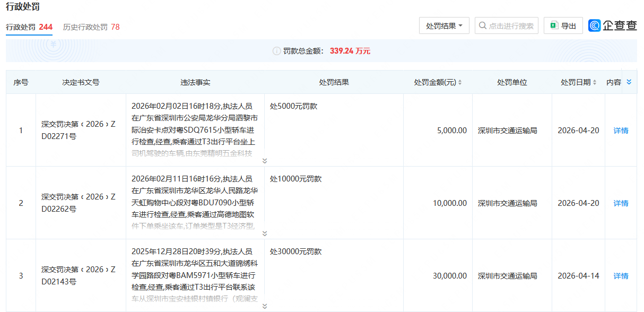
Task: Click the Excel icon on the 导出 button
Action: click(x=555, y=25)
